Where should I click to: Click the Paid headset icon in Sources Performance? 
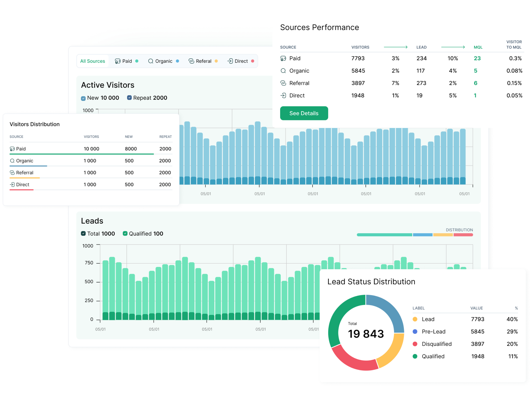pyautogui.click(x=283, y=59)
